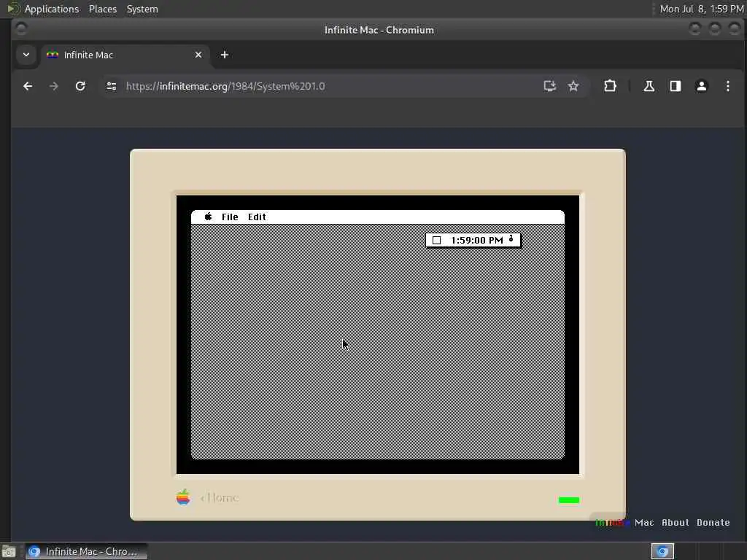Click the alarm clock close box

click(436, 240)
